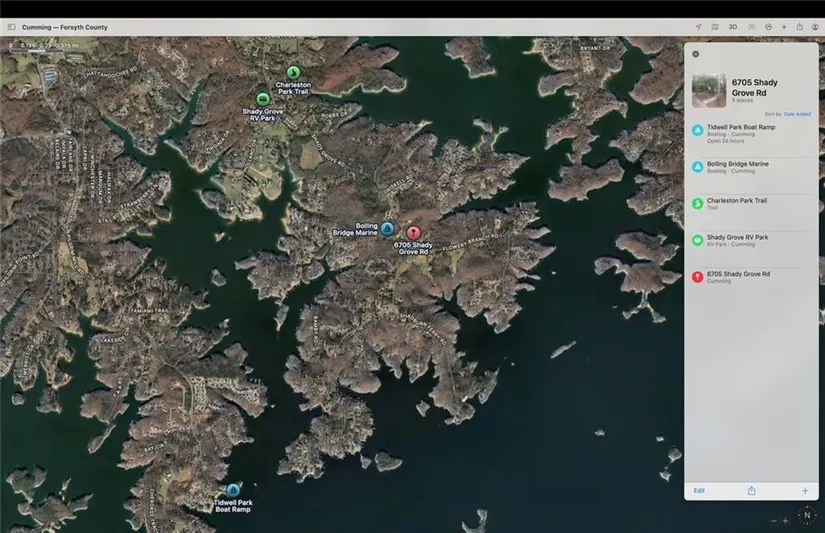Select Charleston Park Trail list entry
Viewport: 825px width, 533px height.
point(750,204)
